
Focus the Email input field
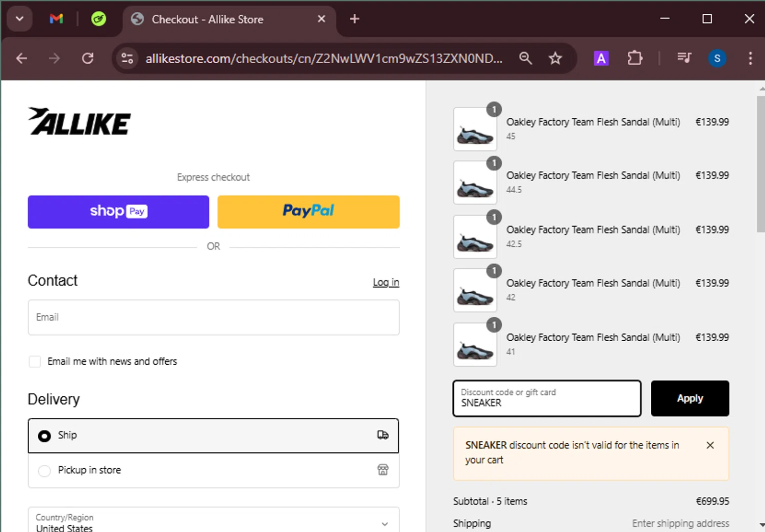click(214, 317)
